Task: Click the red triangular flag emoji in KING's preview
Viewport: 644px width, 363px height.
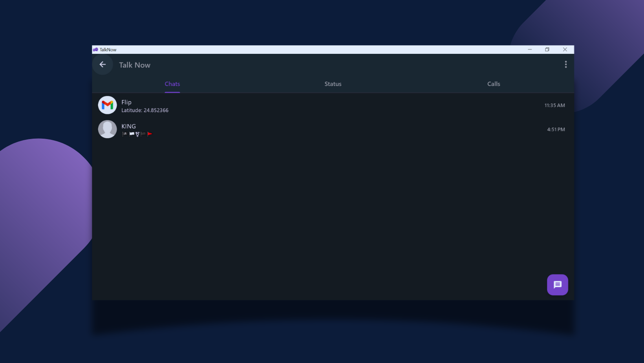Action: [x=150, y=134]
